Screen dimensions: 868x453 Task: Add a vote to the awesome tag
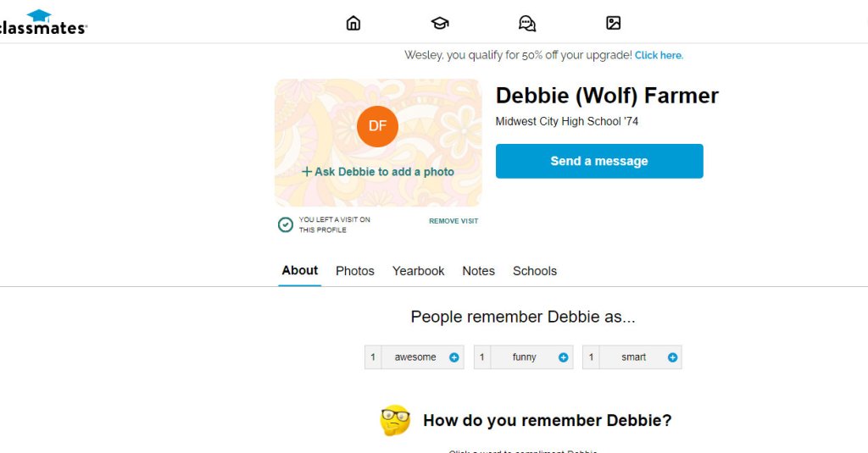pos(454,357)
